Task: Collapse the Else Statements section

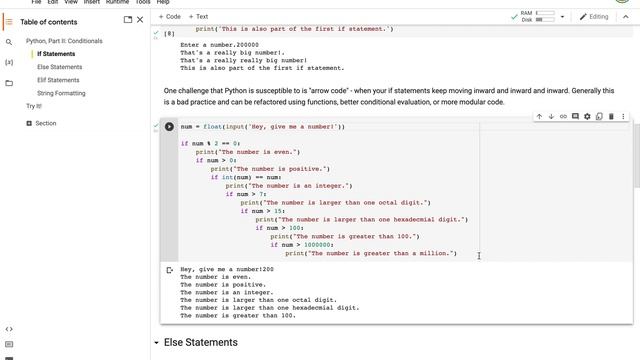Action: (x=156, y=342)
